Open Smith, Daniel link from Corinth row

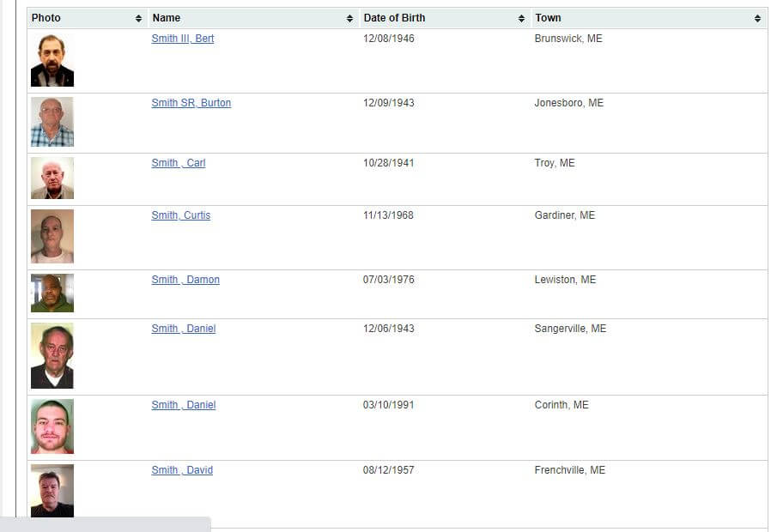[184, 405]
